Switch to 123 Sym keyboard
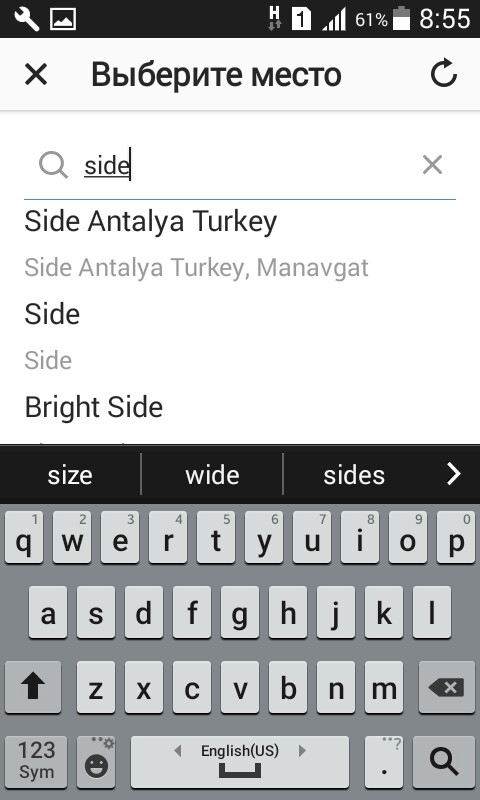 (36, 762)
